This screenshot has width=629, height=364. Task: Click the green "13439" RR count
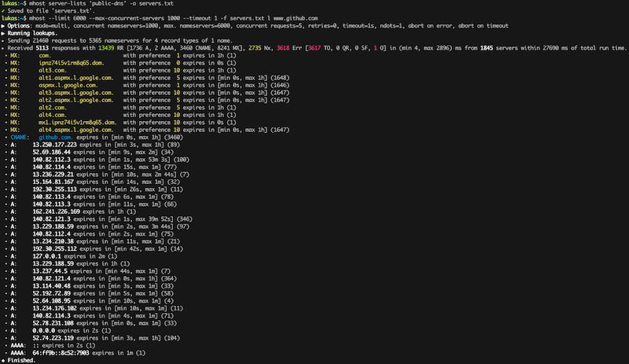[106, 48]
